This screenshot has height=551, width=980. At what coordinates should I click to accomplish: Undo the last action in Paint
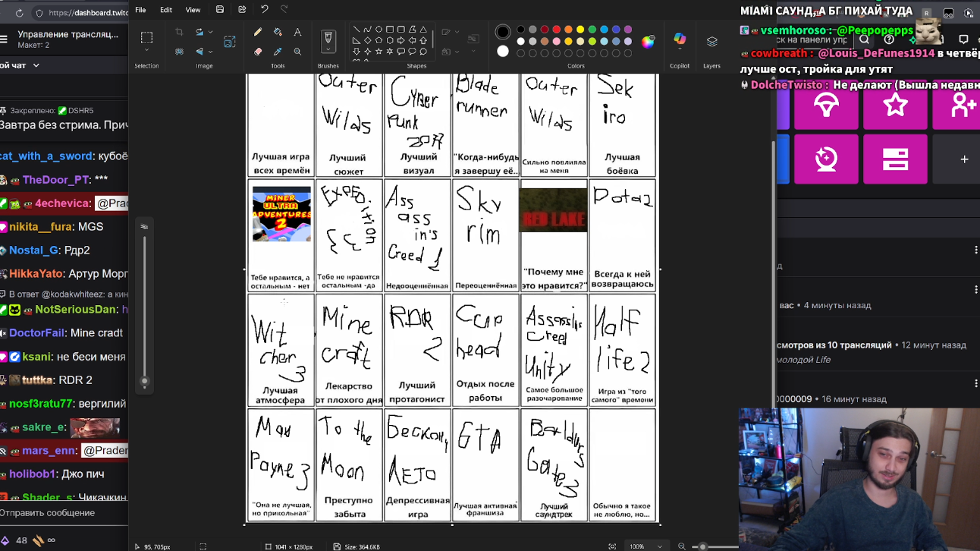(264, 10)
